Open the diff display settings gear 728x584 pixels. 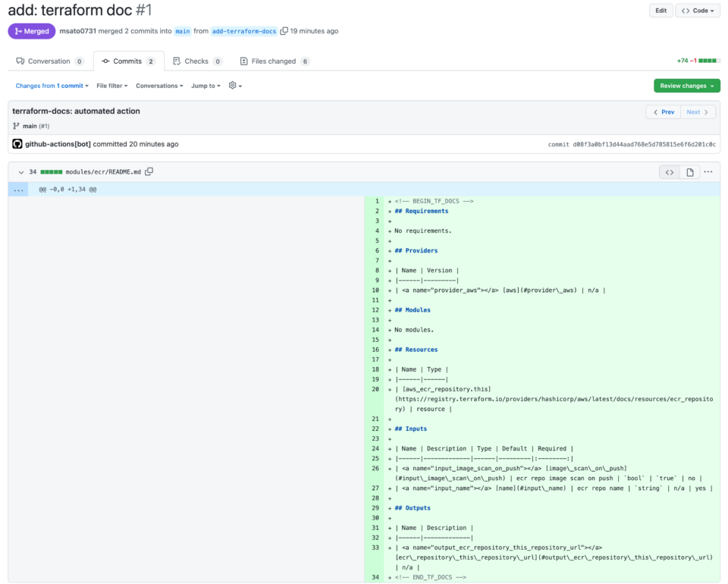[x=232, y=86]
